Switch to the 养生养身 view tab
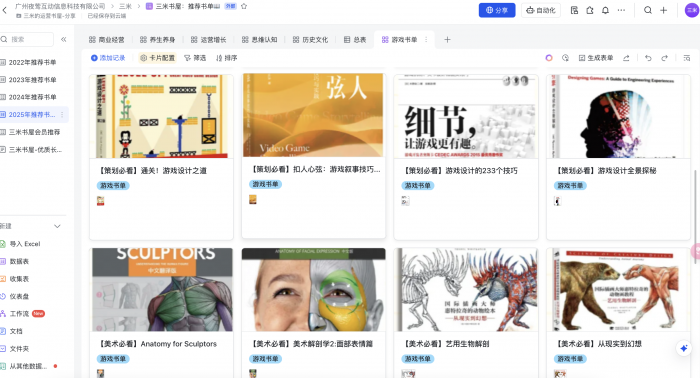700x378 pixels. 158,40
